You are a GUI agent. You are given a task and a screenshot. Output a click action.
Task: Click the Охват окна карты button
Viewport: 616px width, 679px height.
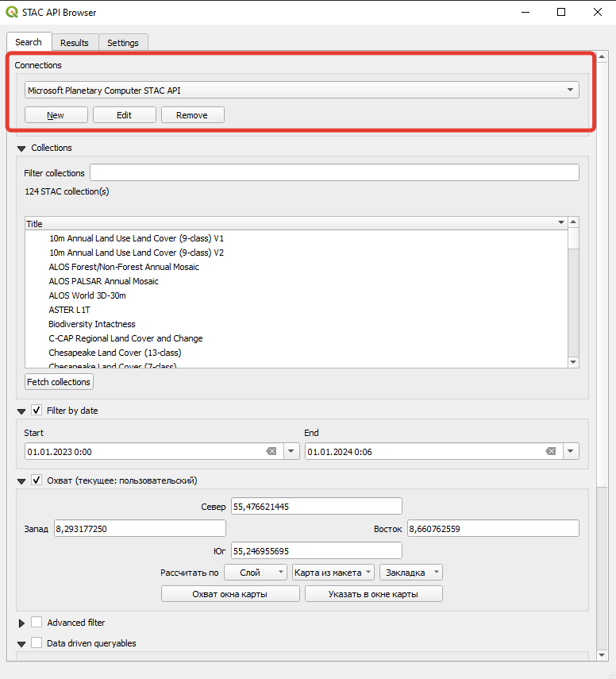tap(230, 594)
